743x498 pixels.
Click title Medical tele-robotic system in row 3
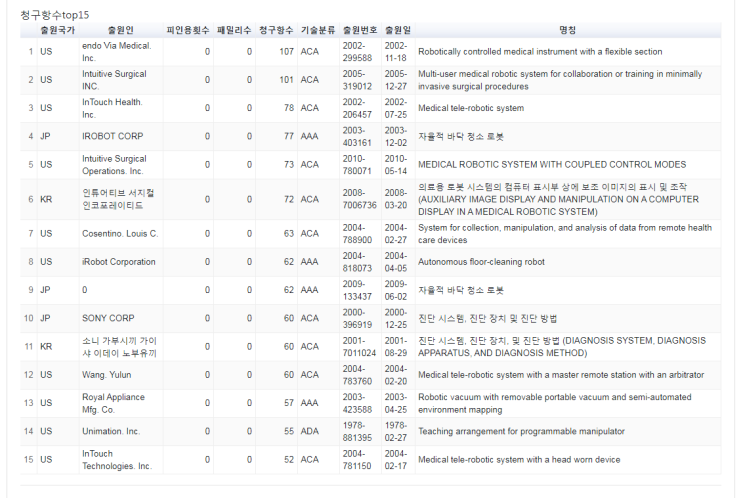click(471, 108)
